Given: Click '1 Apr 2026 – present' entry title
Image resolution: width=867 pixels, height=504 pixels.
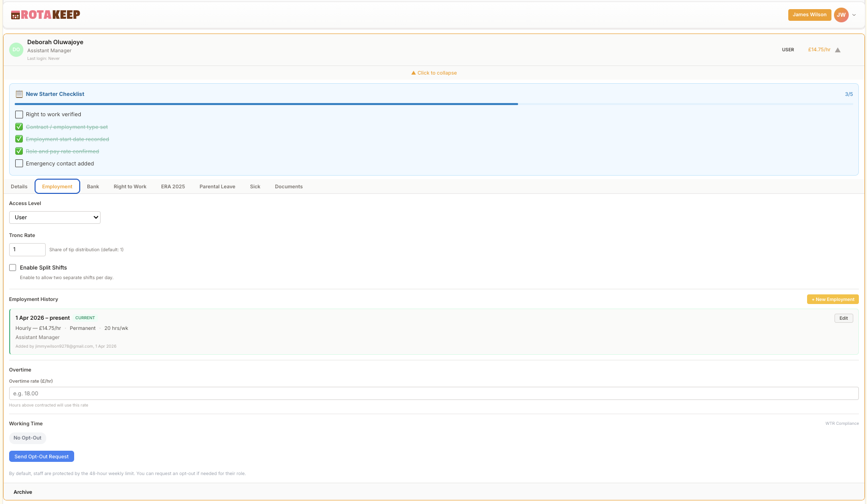Looking at the screenshot, I should [43, 318].
